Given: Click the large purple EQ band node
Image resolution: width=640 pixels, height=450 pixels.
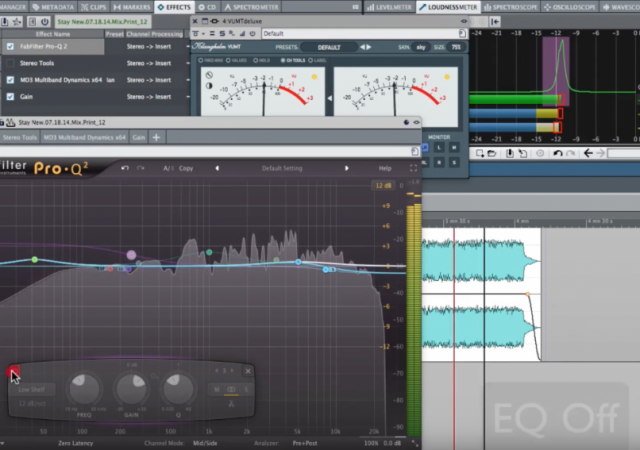Looking at the screenshot, I should (x=131, y=255).
